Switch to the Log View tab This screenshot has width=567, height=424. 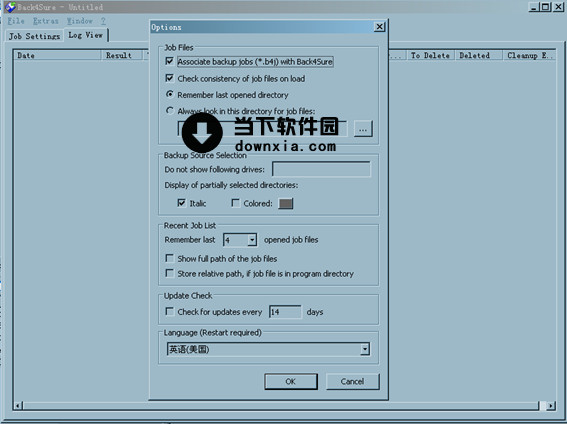coord(86,35)
